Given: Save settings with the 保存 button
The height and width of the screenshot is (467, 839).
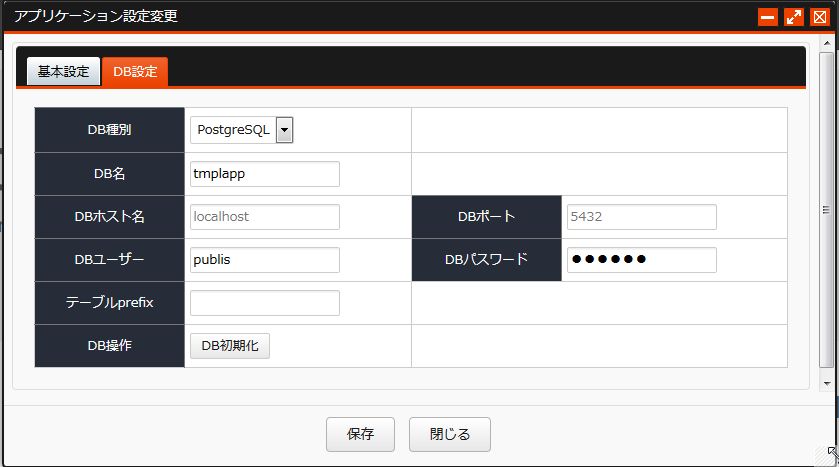Looking at the screenshot, I should point(360,434).
